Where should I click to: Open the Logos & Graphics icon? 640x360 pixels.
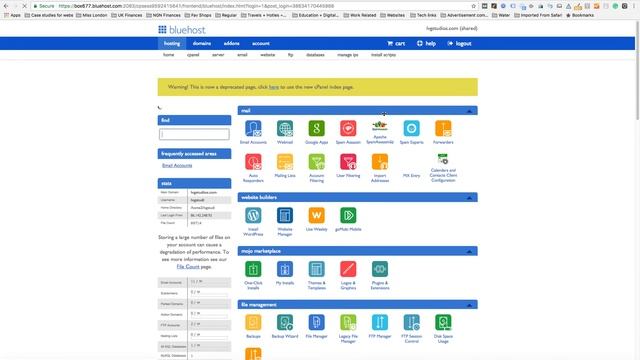coord(348,269)
